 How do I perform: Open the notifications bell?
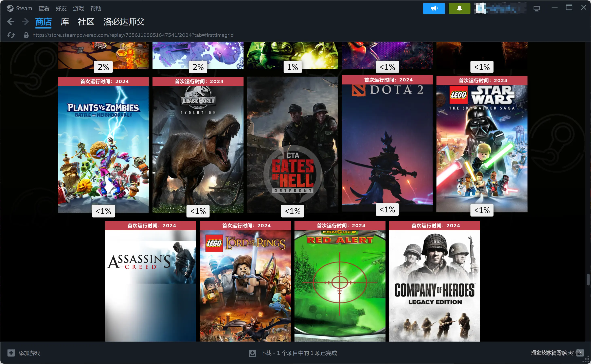(459, 8)
